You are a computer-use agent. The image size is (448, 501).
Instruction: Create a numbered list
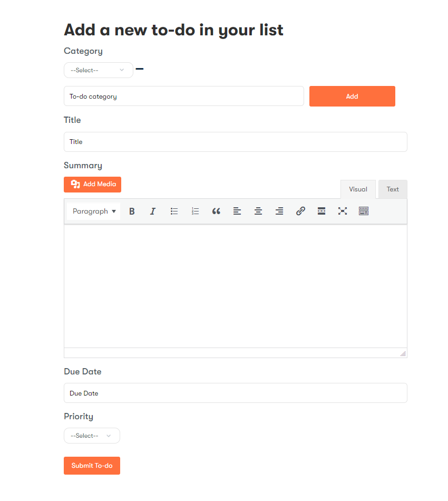point(195,211)
